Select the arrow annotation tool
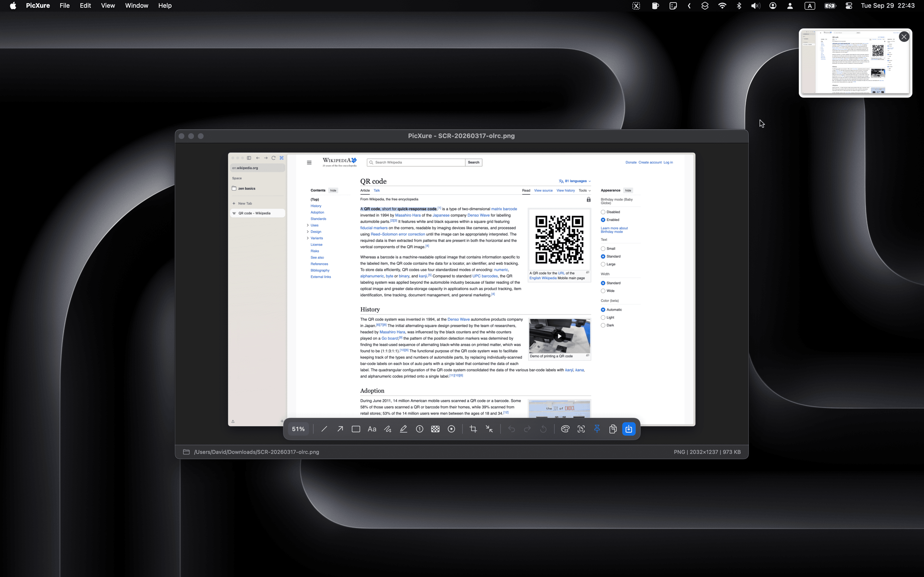Viewport: 924px width, 577px height. coord(340,429)
